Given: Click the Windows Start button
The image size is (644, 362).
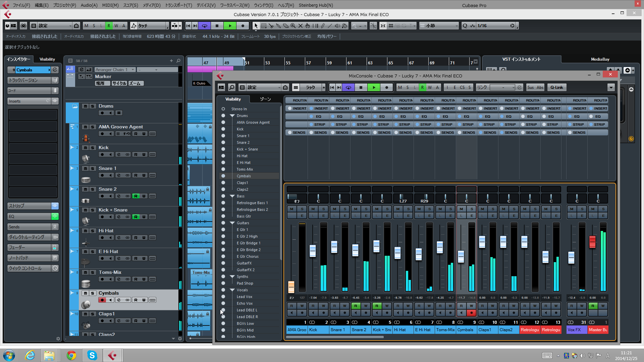Looking at the screenshot, I should 9,355.
